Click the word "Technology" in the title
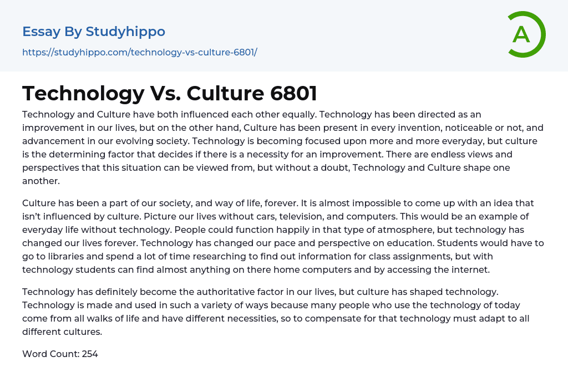This screenshot has height=392, width=568. click(83, 93)
